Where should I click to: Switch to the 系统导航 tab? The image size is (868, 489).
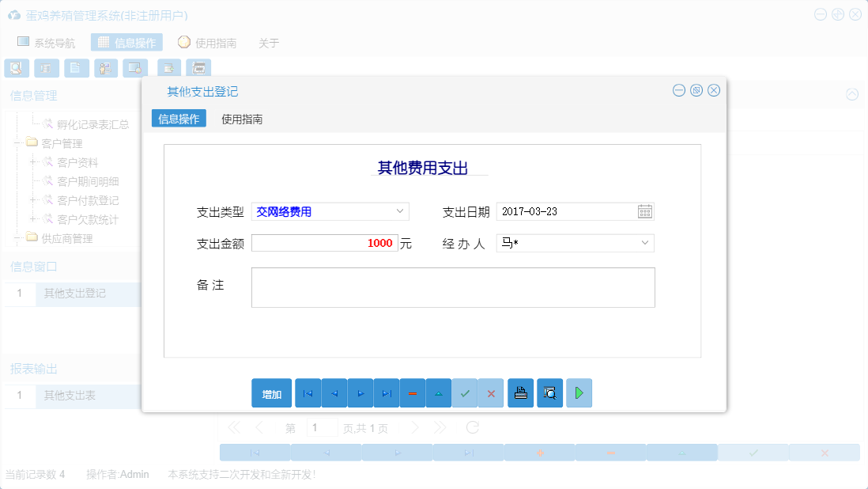point(49,42)
